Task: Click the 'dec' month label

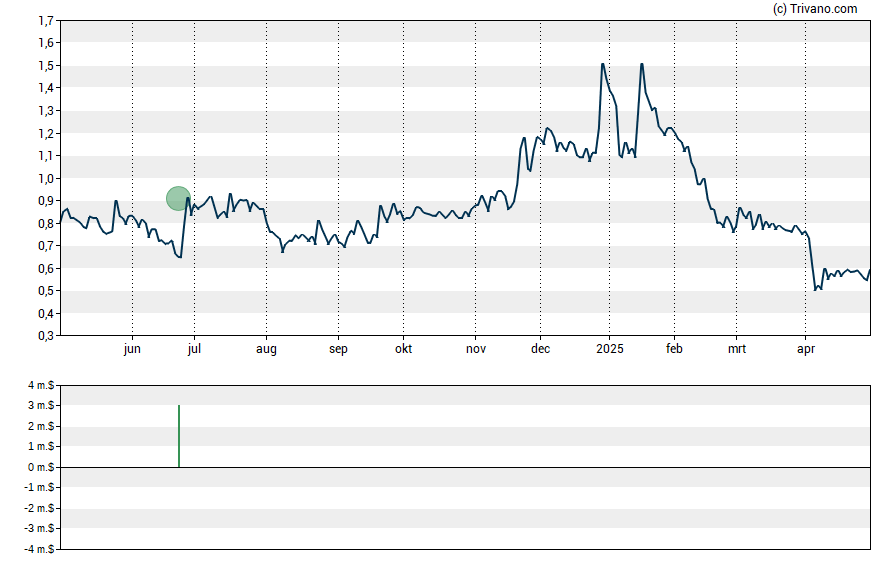Action: coord(540,349)
